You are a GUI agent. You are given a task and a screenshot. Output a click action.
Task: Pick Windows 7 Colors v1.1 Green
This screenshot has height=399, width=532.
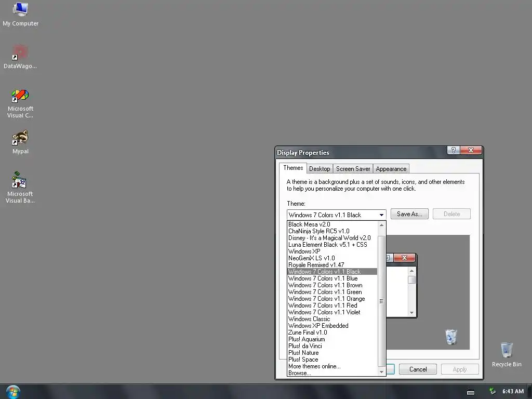click(332, 292)
